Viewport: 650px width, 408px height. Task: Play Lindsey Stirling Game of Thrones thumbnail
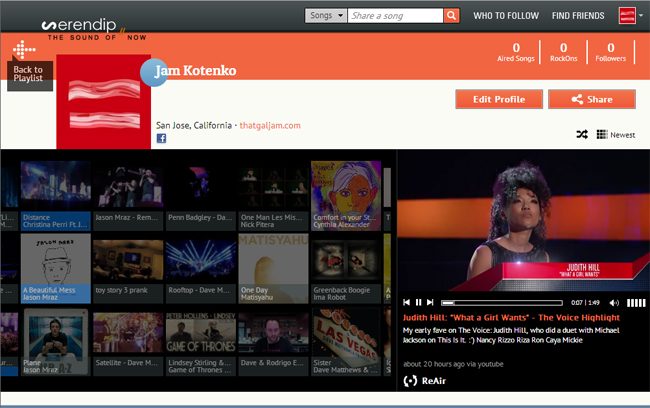click(201, 342)
